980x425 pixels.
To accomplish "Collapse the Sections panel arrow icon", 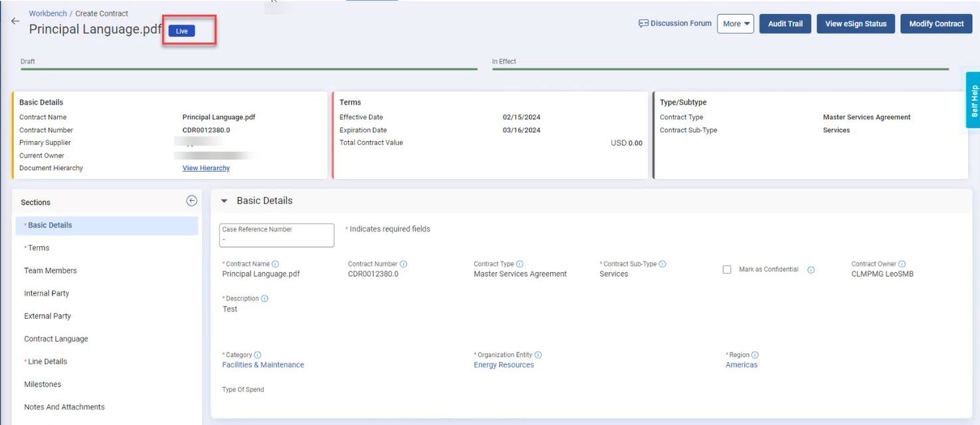I will [x=191, y=201].
